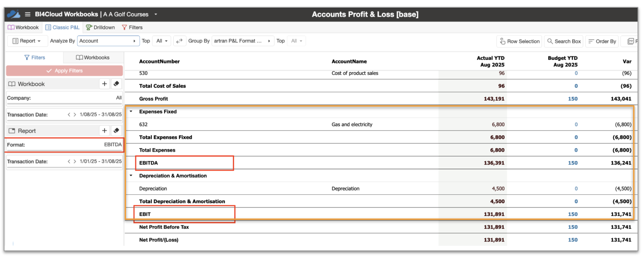Open the Analyze By Account selector
The height and width of the screenshot is (259, 644).
108,41
